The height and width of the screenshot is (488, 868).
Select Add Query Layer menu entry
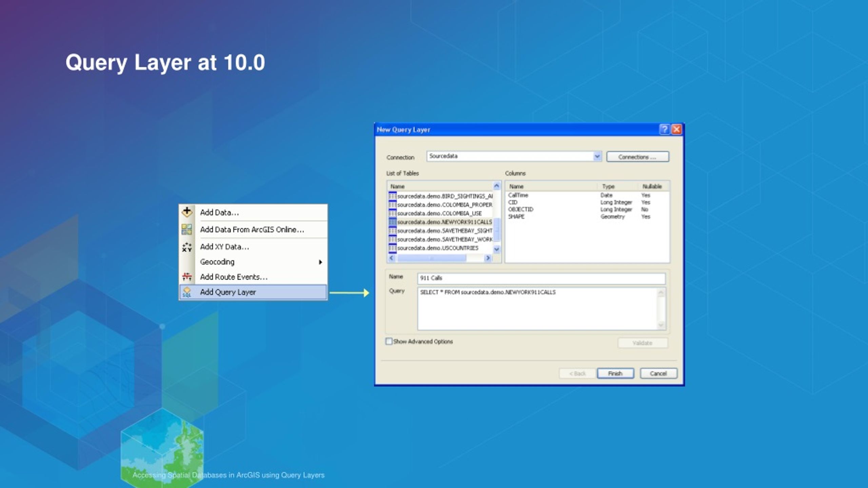click(253, 292)
